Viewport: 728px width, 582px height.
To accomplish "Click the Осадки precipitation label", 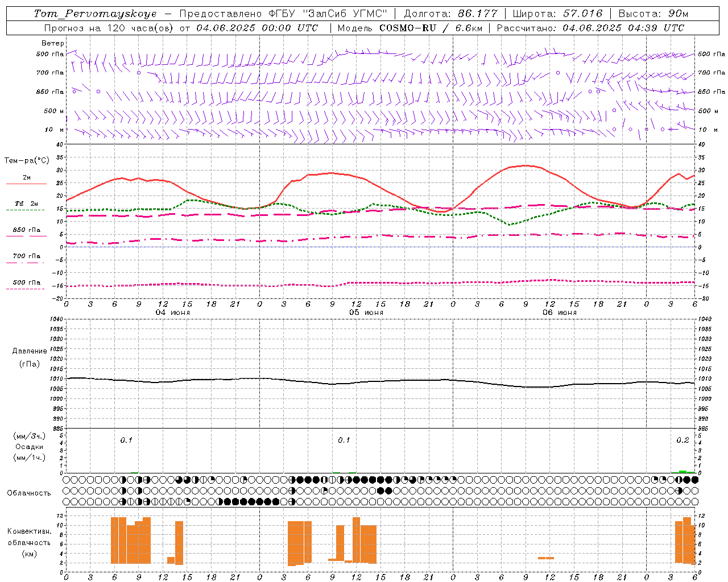I will (30, 447).
